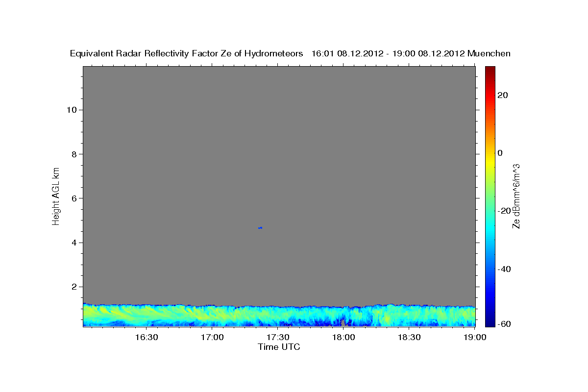Click the 18:30 time tick label
Viewport: 588px width, 392px height.
(410, 337)
